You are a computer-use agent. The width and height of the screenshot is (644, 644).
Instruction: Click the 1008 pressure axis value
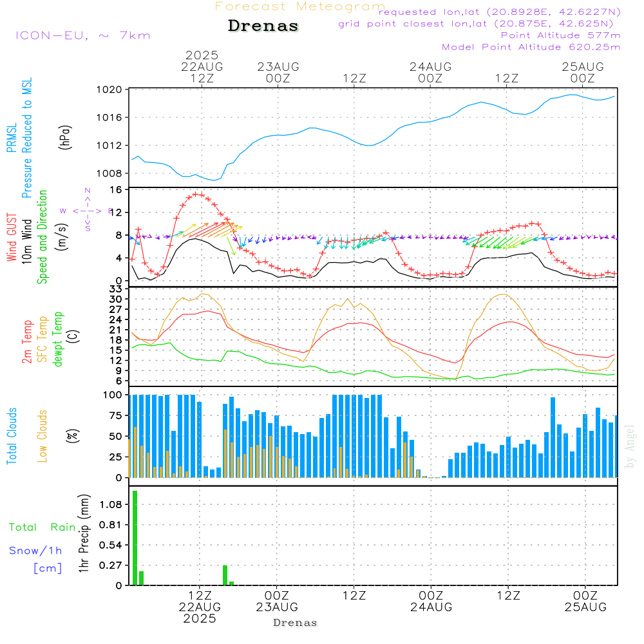(109, 173)
